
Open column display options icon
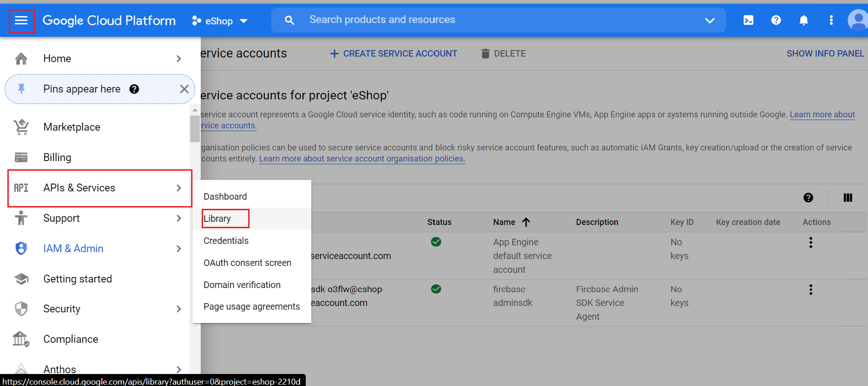848,198
